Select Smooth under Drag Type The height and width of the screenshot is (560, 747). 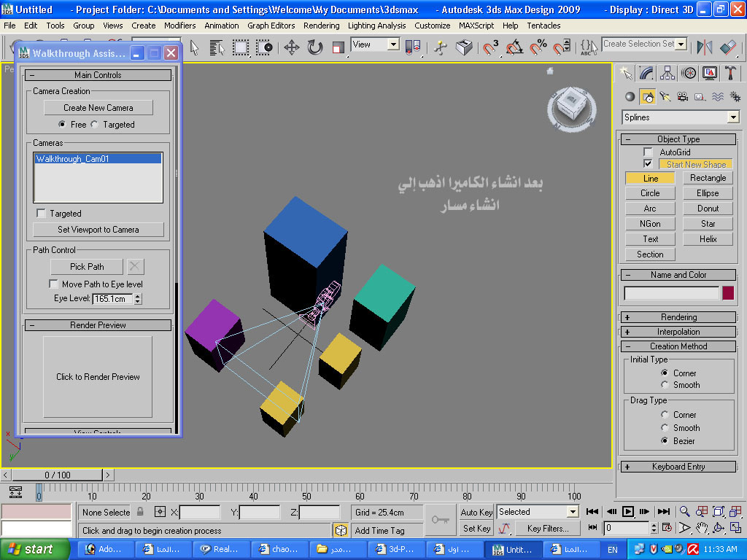point(665,427)
